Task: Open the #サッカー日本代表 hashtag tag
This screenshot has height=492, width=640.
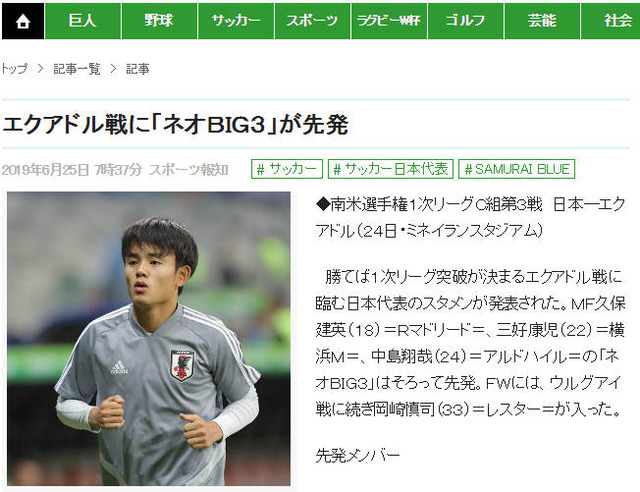Action: pyautogui.click(x=391, y=169)
